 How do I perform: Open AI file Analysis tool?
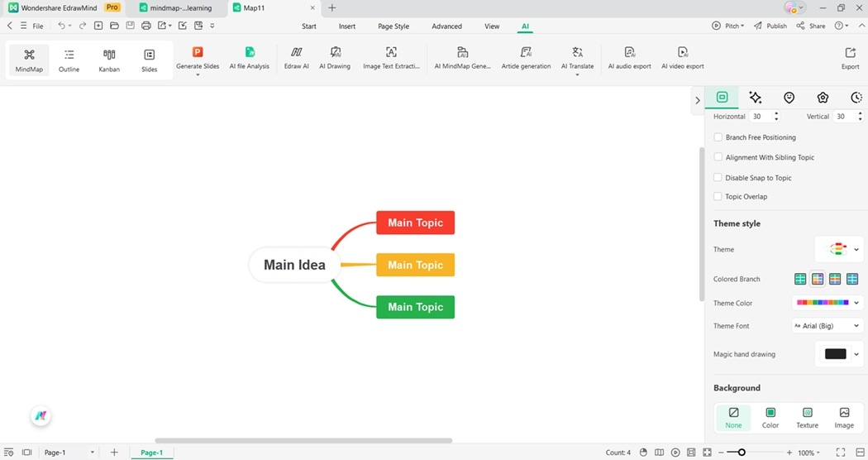point(249,58)
